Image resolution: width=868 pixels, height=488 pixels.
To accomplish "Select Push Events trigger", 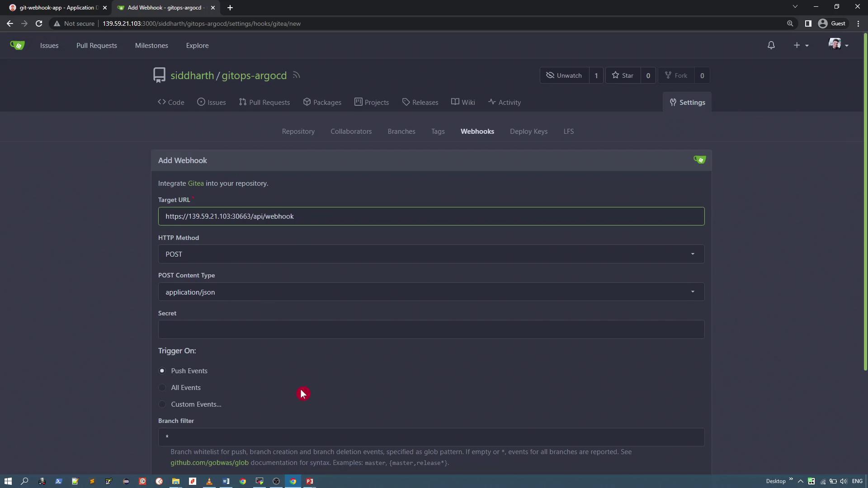I will [x=162, y=371].
